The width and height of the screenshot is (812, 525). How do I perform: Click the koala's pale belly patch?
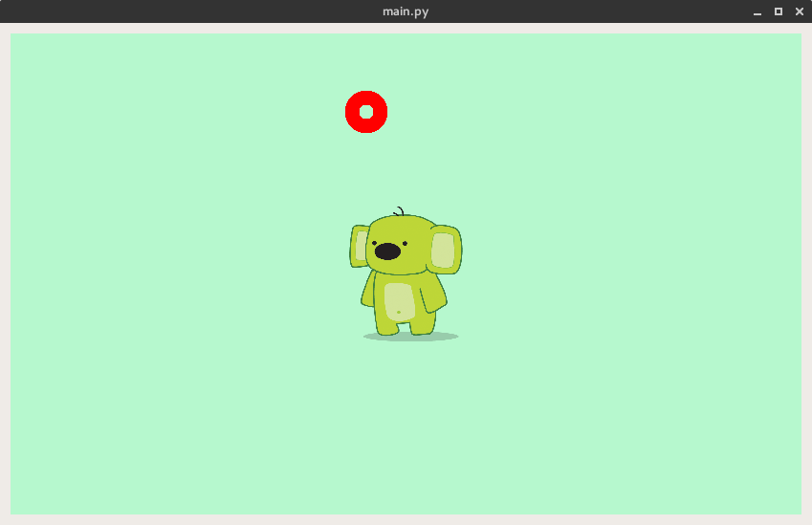tap(399, 301)
